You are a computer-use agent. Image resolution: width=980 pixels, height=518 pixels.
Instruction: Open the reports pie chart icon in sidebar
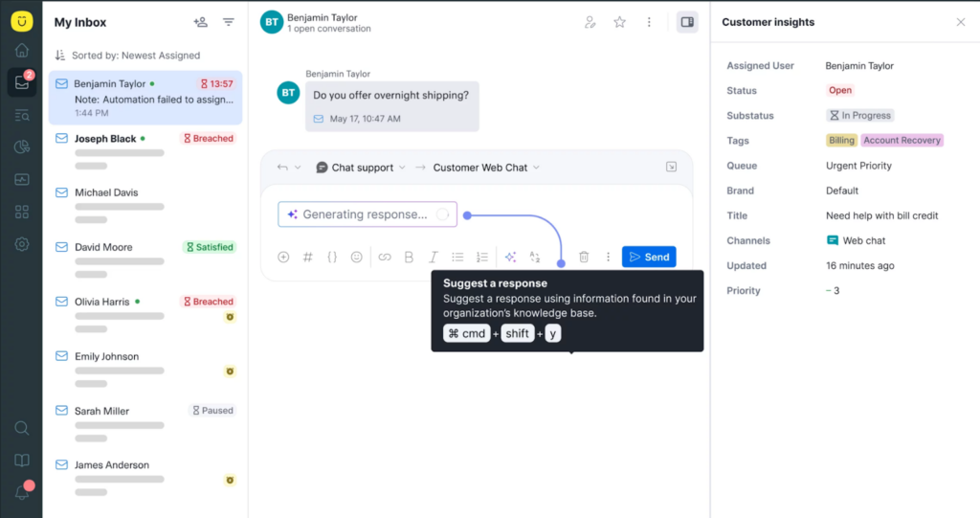point(21,147)
